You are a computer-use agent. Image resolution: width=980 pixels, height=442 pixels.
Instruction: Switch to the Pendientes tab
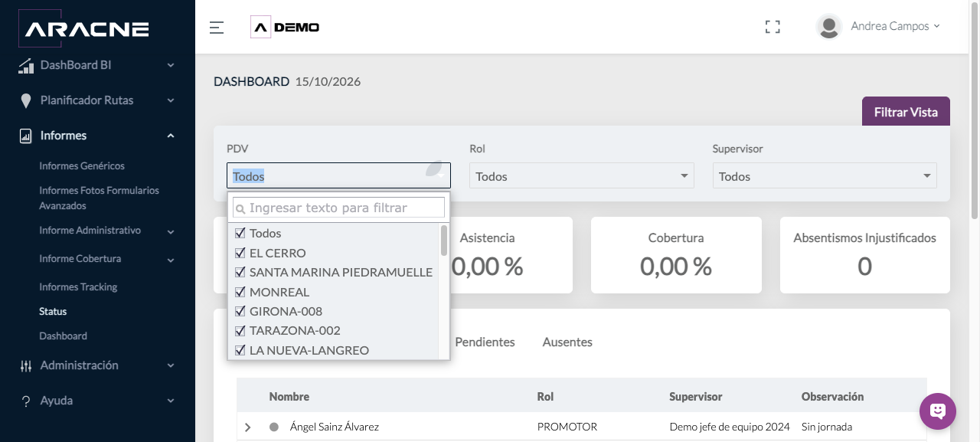pos(485,342)
